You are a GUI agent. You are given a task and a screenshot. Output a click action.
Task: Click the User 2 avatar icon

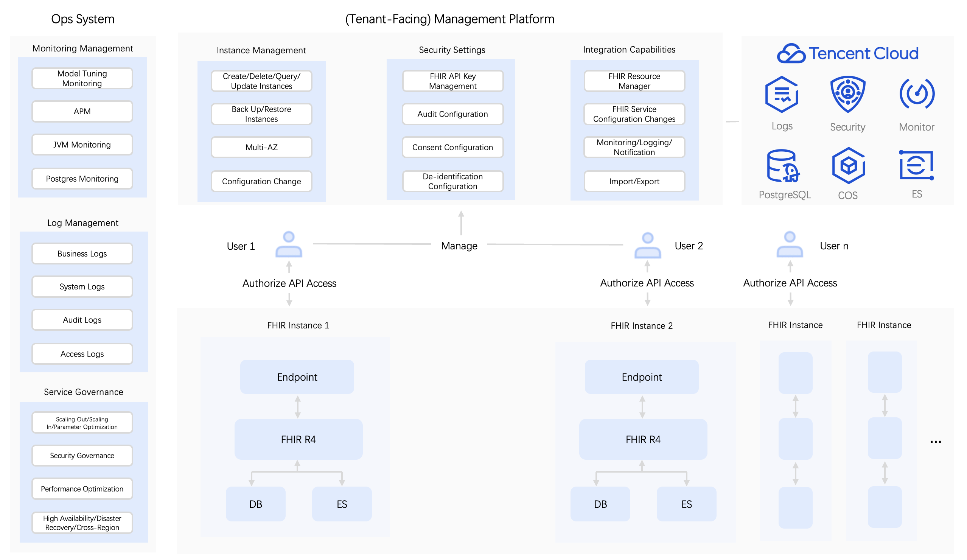coord(647,245)
